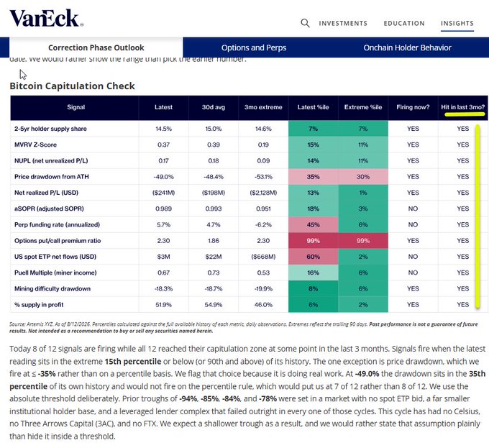Image resolution: width=489 pixels, height=448 pixels.
Task: Select the NUPL (net unrealized P/L) label
Action: click(51, 161)
